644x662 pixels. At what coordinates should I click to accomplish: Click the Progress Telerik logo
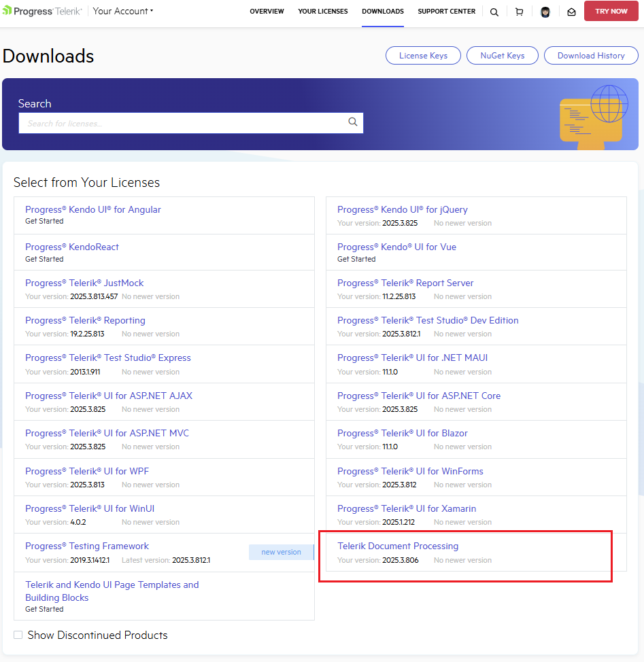(x=42, y=11)
